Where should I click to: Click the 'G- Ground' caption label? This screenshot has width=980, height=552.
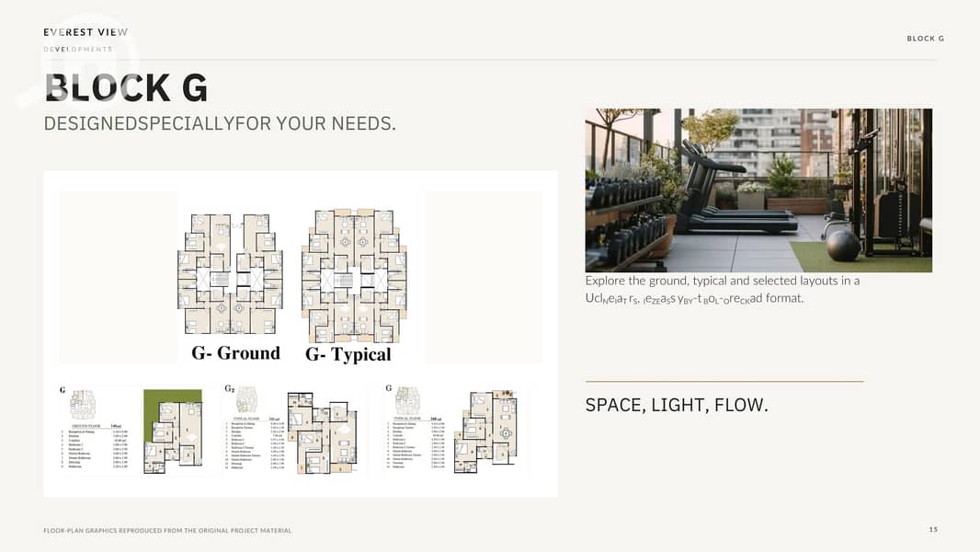click(x=235, y=353)
